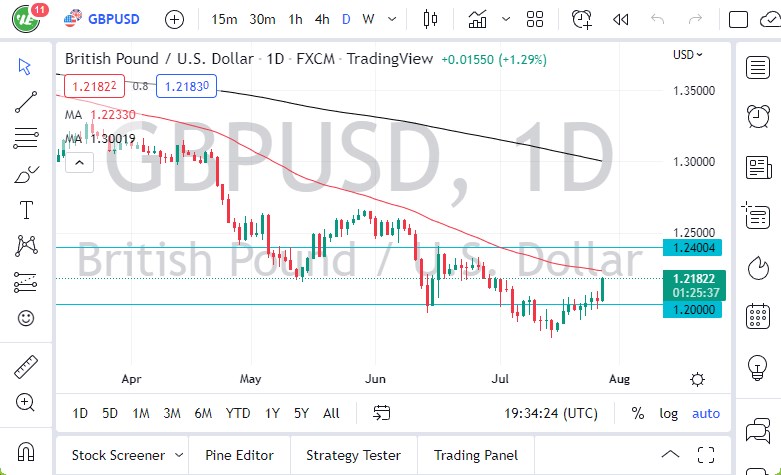Toggle the percent scale mode
The height and width of the screenshot is (475, 781).
tap(638, 413)
